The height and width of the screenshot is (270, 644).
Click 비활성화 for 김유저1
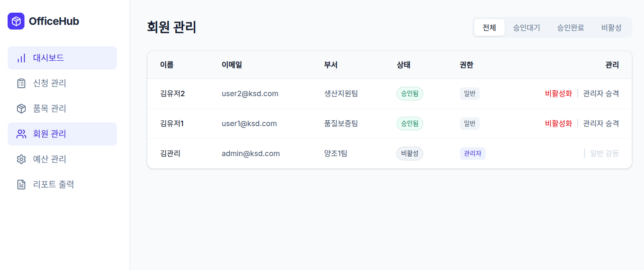click(x=558, y=124)
